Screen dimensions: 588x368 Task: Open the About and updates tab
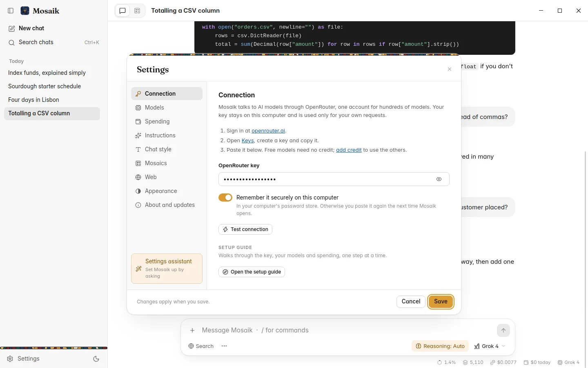pyautogui.click(x=167, y=205)
